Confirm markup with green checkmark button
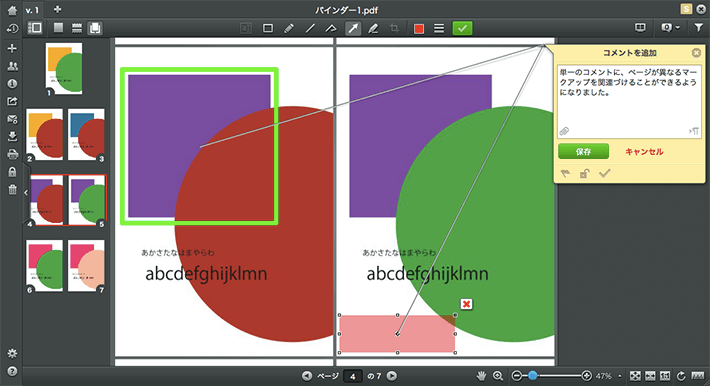710x386 pixels. (x=462, y=29)
